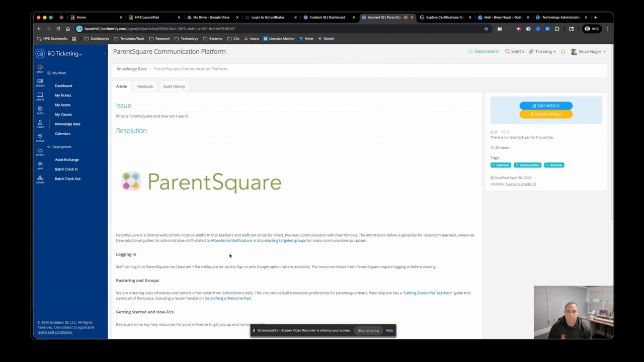The width and height of the screenshot is (644, 362).
Task: Select Dashboard in the My Work menu
Action: [63, 86]
